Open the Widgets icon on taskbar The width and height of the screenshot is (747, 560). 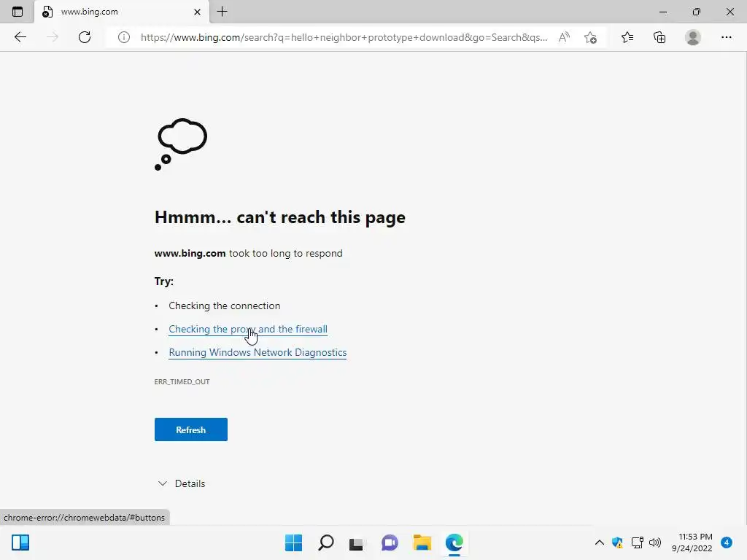click(20, 542)
